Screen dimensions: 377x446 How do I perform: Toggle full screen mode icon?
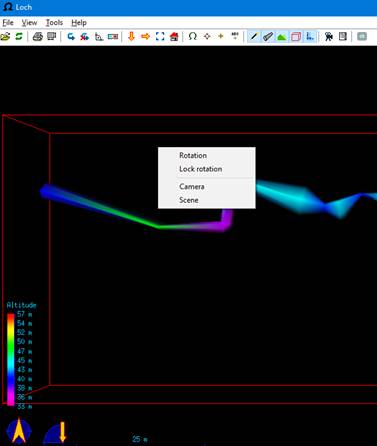[x=160, y=36]
